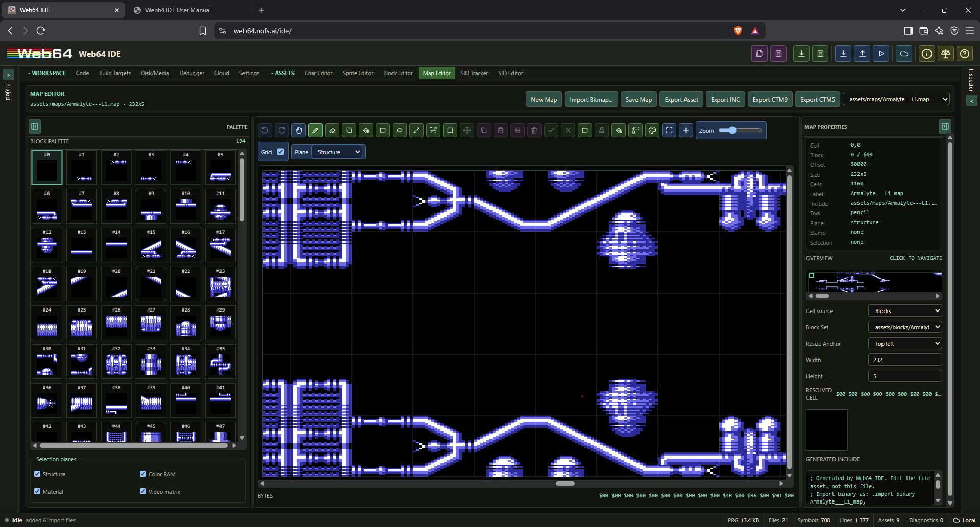Click the Import Bitmap button
980x527 pixels.
(591, 99)
